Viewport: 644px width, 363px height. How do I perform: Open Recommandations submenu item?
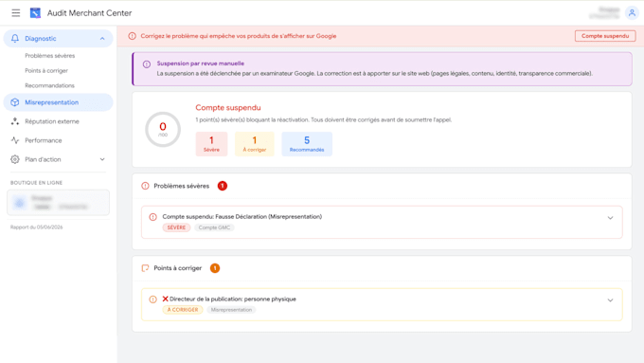[49, 85]
